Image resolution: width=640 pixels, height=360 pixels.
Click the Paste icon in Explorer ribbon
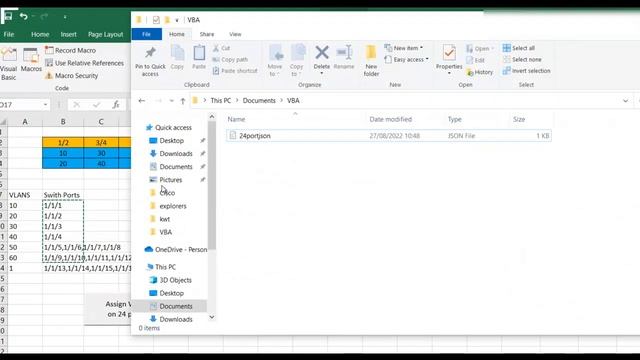[199, 53]
